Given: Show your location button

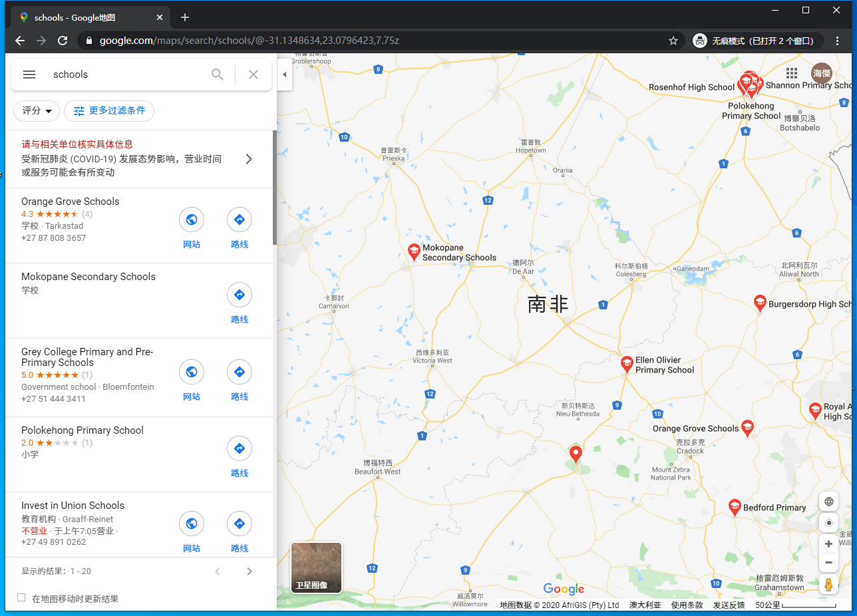Looking at the screenshot, I should (829, 523).
